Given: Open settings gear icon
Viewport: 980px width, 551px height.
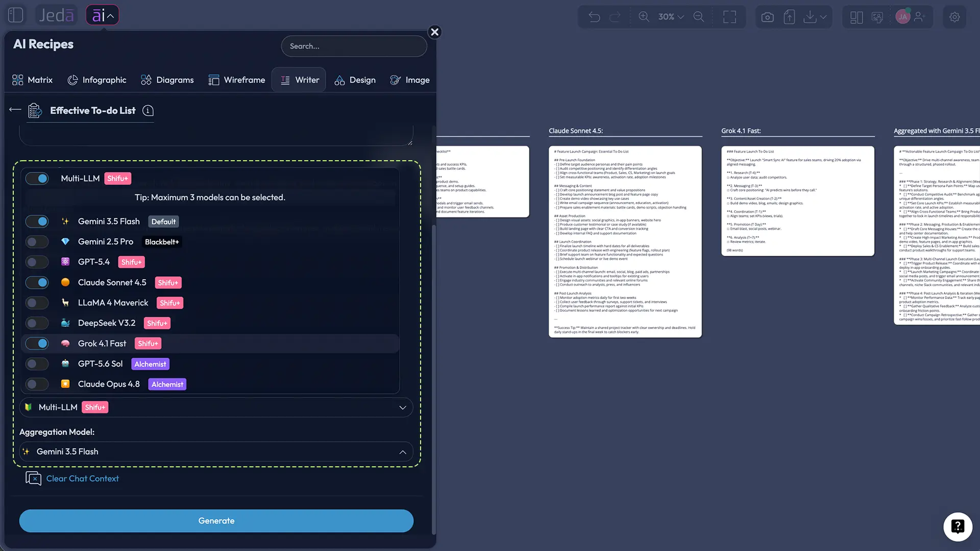Looking at the screenshot, I should pyautogui.click(x=954, y=17).
